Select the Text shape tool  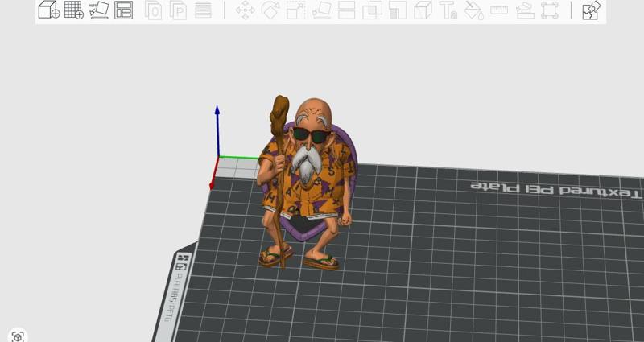448,10
